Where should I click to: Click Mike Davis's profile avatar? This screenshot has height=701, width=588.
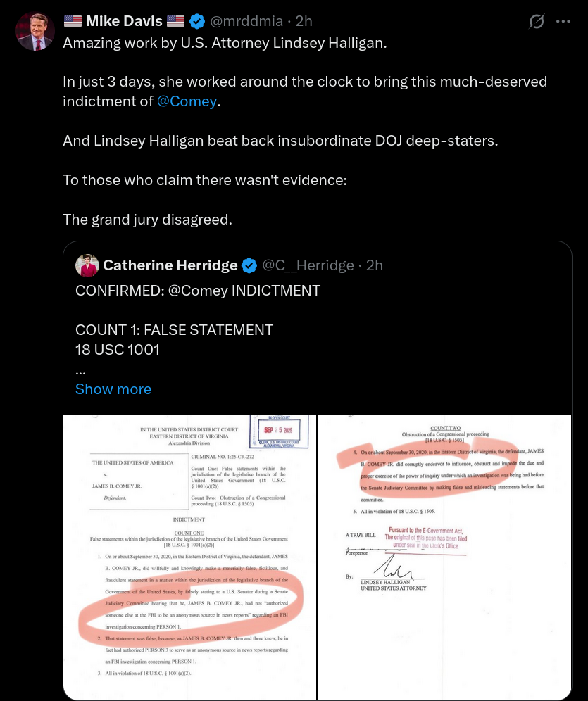click(x=35, y=32)
